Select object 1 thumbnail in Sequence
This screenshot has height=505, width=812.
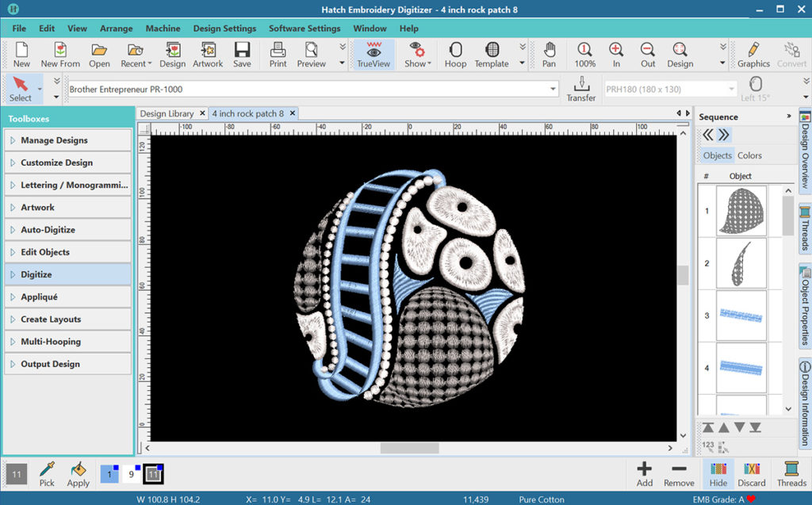[x=741, y=211]
